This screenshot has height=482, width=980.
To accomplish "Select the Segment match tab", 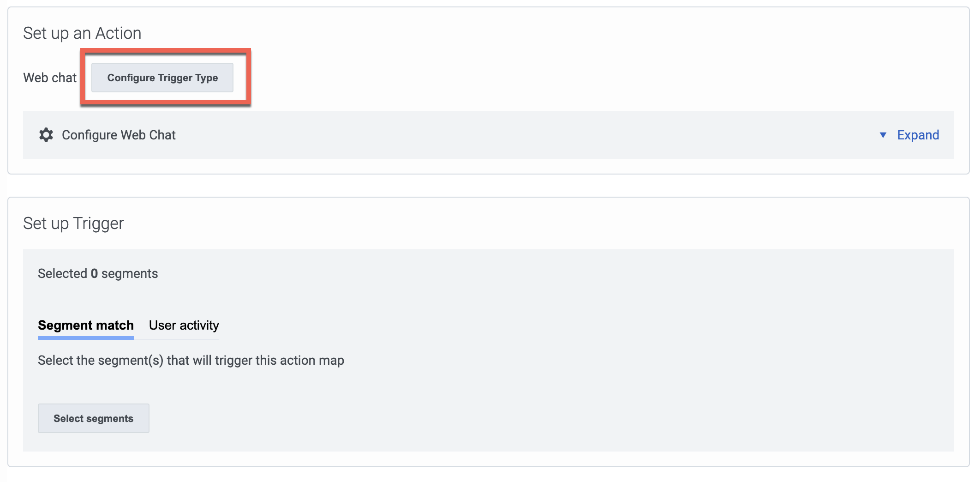I will (x=86, y=325).
